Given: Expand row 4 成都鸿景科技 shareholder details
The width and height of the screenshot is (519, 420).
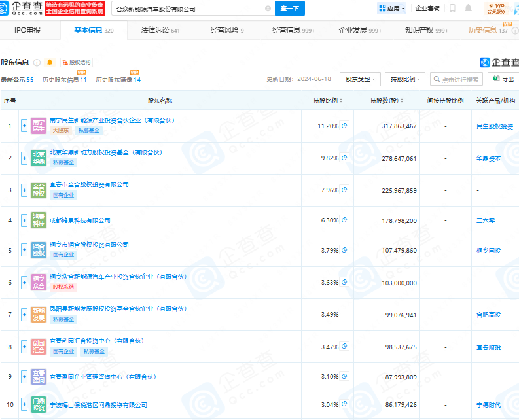Looking at the screenshot, I should [24, 220].
